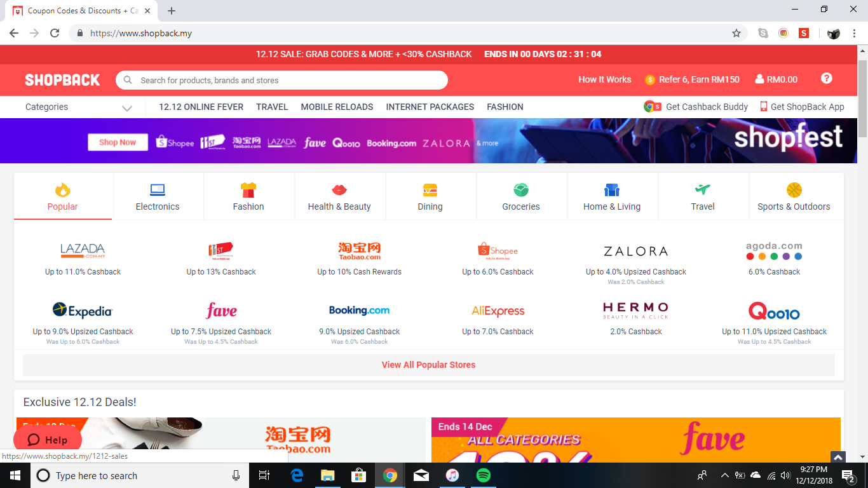Close the Coupon Codes browser tab
Image resolution: width=868 pixels, height=488 pixels.
(x=147, y=11)
